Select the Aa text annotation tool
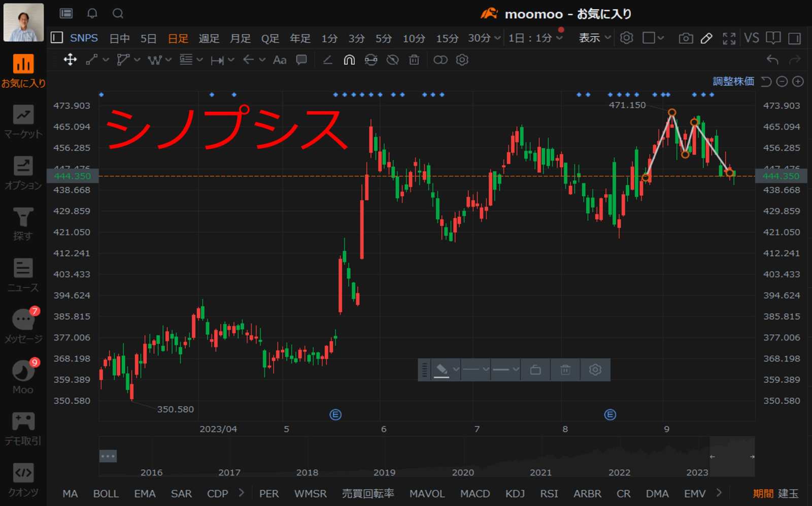812x506 pixels. [280, 60]
